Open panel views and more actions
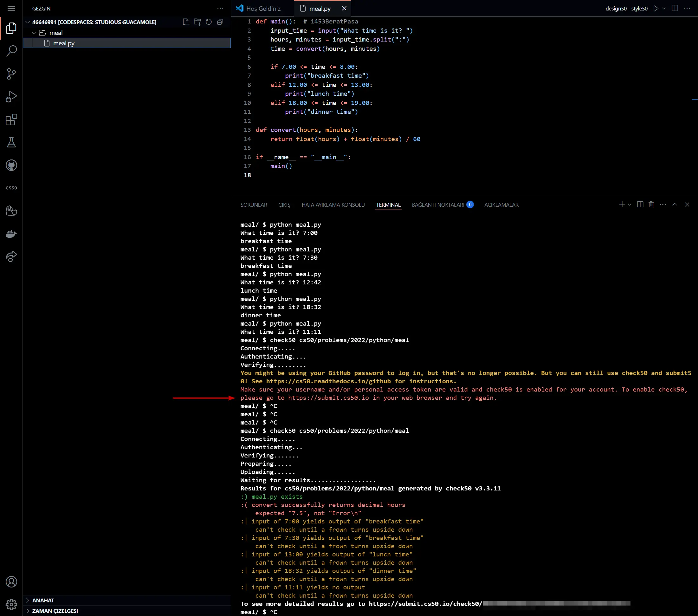The image size is (698, 616). pos(663,204)
